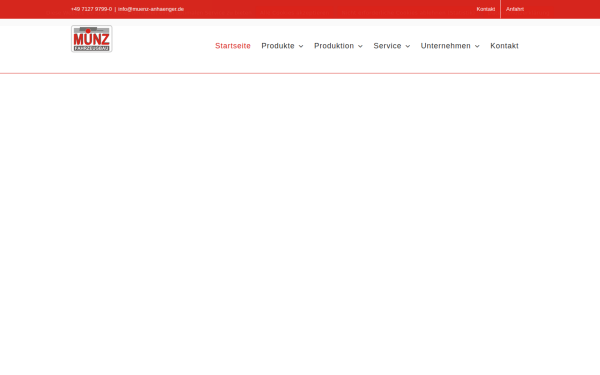Expand the Produktion dropdown chevron
The width and height of the screenshot is (600, 375).
(360, 46)
